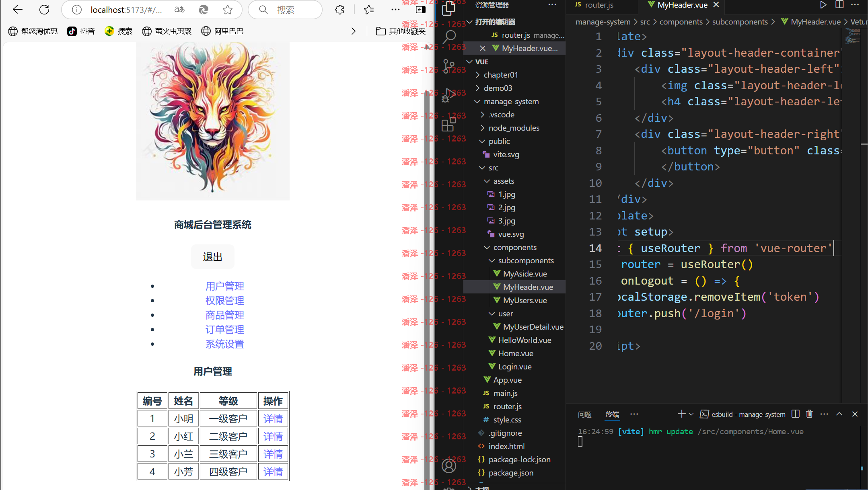Screen dimensions: 868x490
Task: Split the terminal panel
Action: [795, 414]
